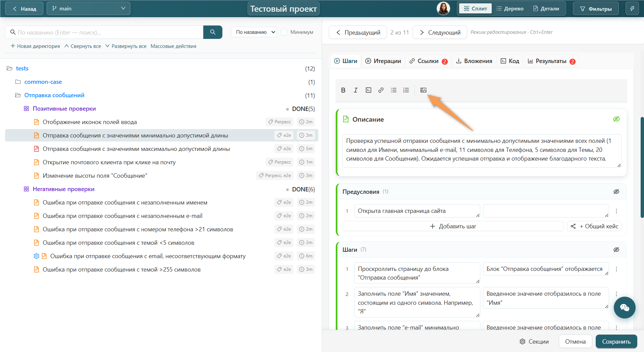This screenshot has width=644, height=352.
Task: Open options menu for precondition row 1
Action: (x=616, y=211)
